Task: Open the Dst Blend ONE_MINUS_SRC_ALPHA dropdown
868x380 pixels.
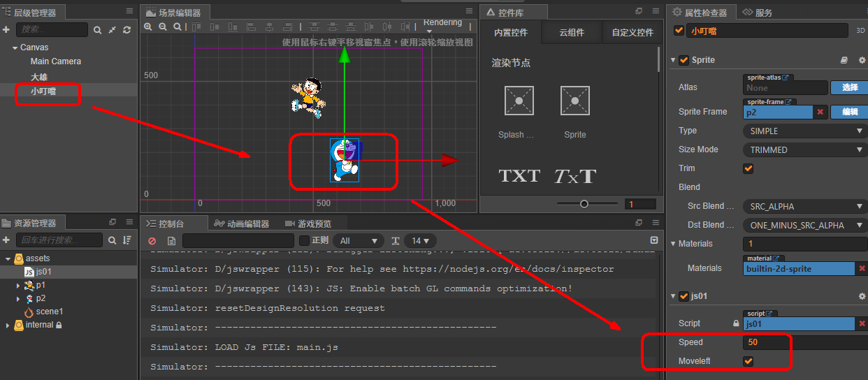Action: (804, 225)
